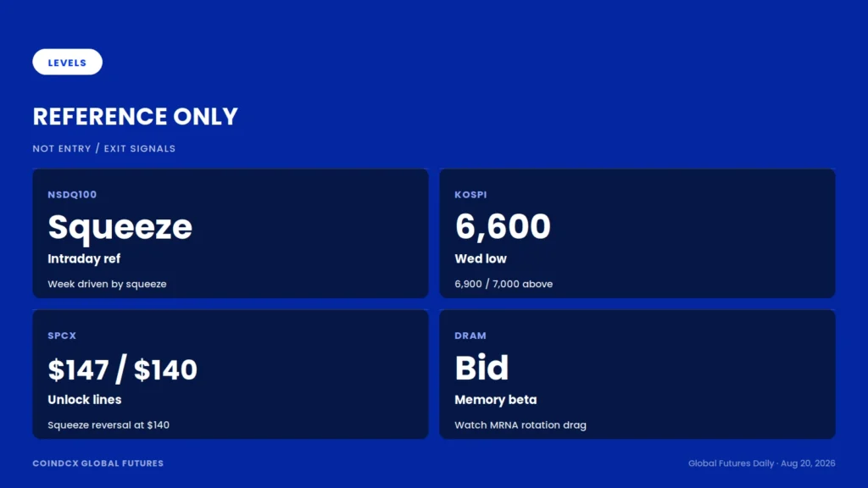Click Watch MRNA rotation drag note

point(520,425)
